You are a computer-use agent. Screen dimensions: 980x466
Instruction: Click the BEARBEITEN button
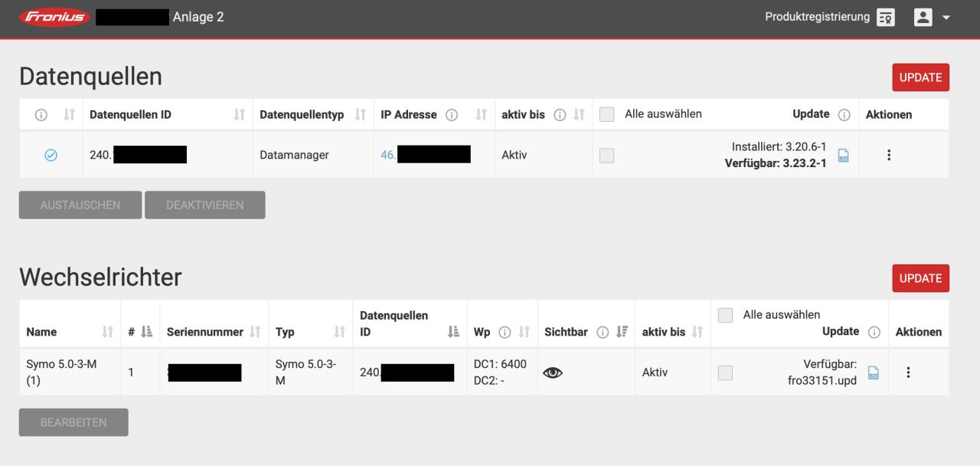(x=73, y=422)
